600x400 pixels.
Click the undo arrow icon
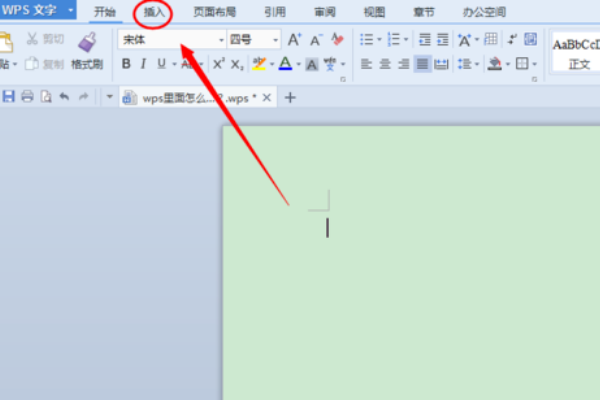coord(65,97)
